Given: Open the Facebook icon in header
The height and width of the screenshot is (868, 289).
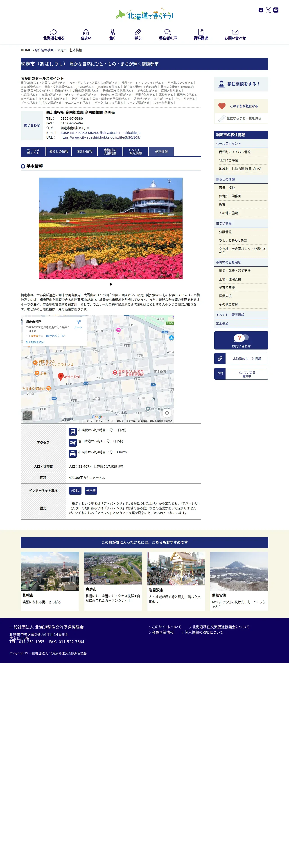Looking at the screenshot, I should coord(261,10).
